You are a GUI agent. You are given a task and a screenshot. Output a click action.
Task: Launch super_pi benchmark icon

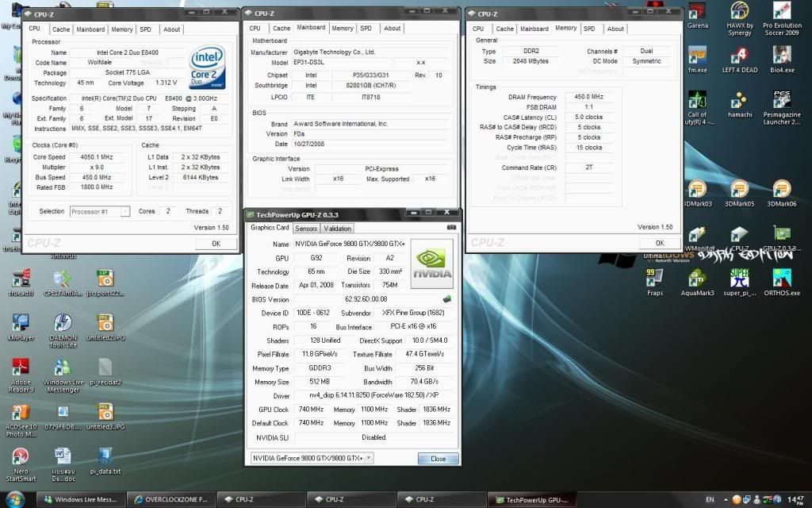pos(739,279)
